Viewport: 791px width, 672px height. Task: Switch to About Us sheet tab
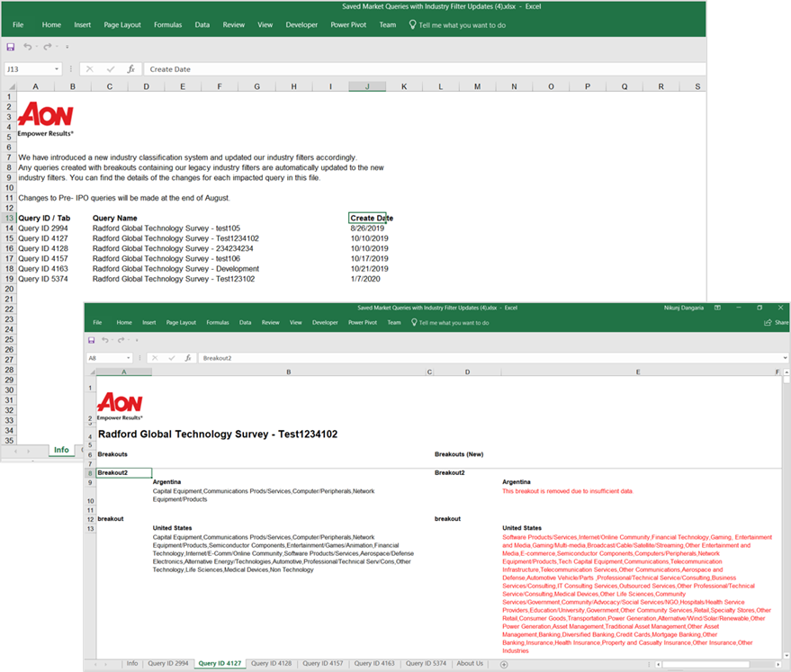coord(470,663)
